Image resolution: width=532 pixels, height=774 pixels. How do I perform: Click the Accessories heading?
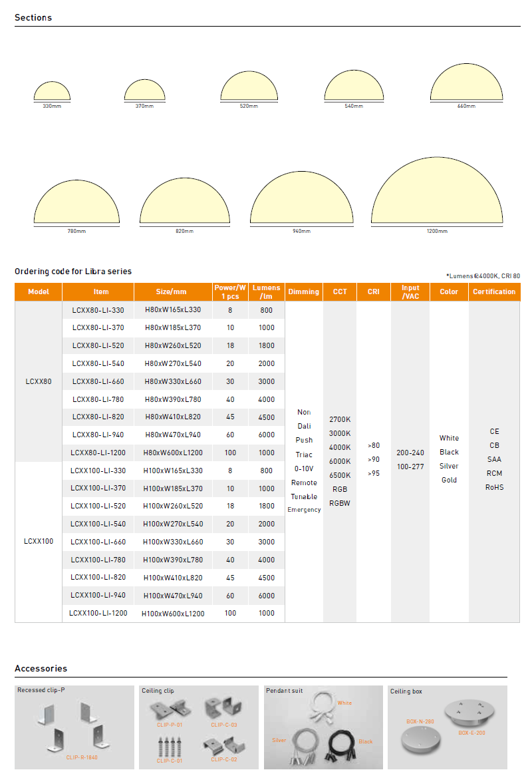tap(41, 668)
